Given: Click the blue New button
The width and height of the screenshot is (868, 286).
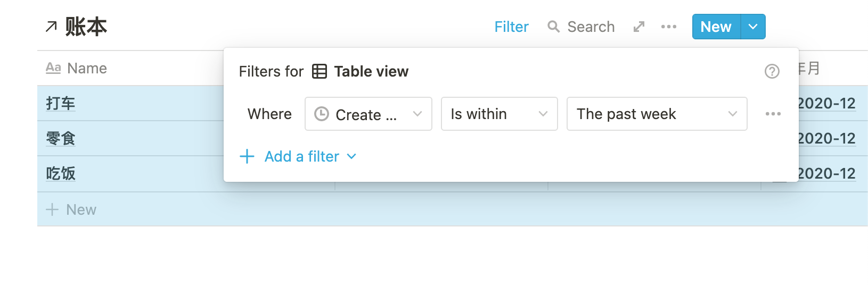Looking at the screenshot, I should (x=716, y=27).
